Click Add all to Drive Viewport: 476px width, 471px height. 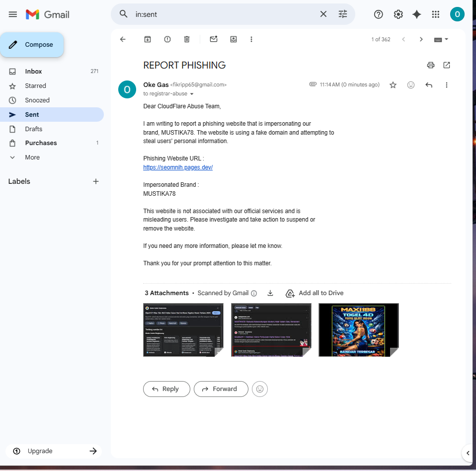(315, 293)
